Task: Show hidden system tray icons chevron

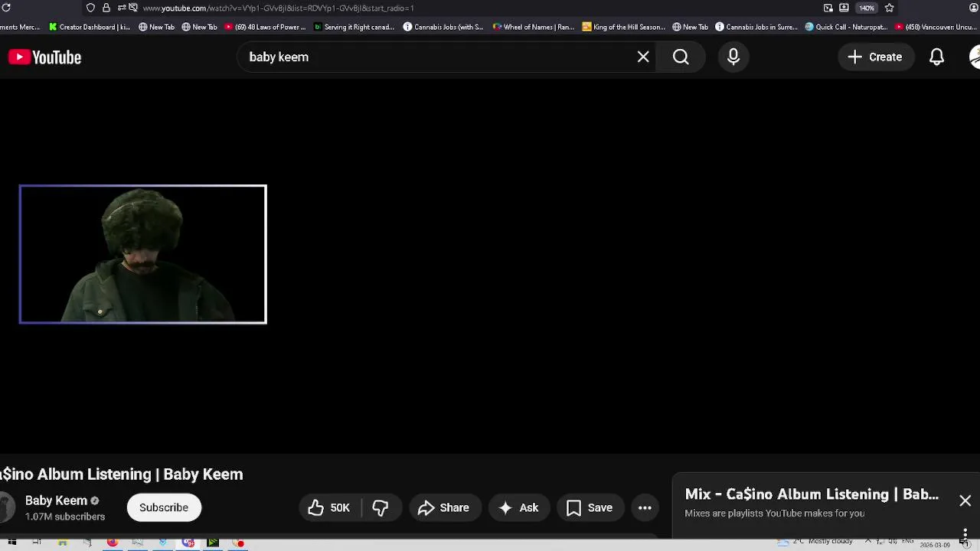Action: pyautogui.click(x=868, y=542)
